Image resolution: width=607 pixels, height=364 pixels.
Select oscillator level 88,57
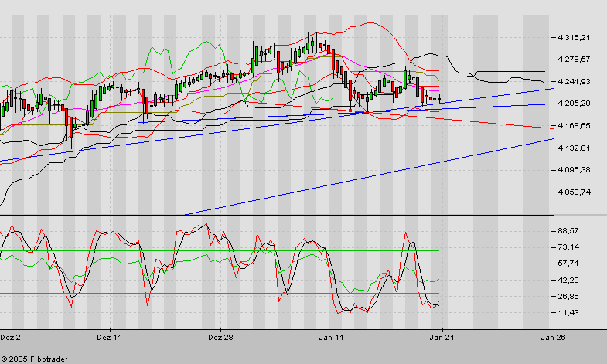click(x=568, y=231)
